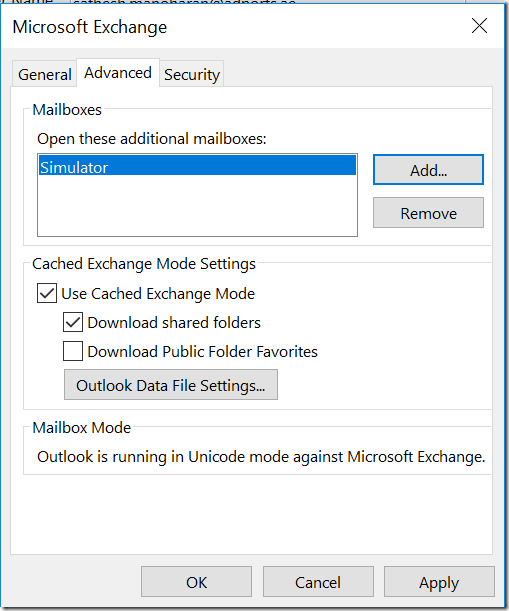Click the Unicode mode status text

(261, 456)
